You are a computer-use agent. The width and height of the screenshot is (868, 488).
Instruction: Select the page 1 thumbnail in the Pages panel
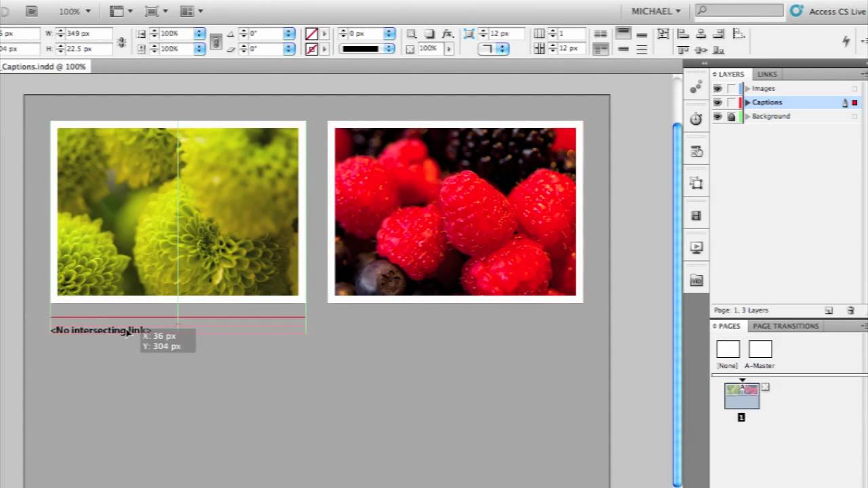tap(742, 396)
